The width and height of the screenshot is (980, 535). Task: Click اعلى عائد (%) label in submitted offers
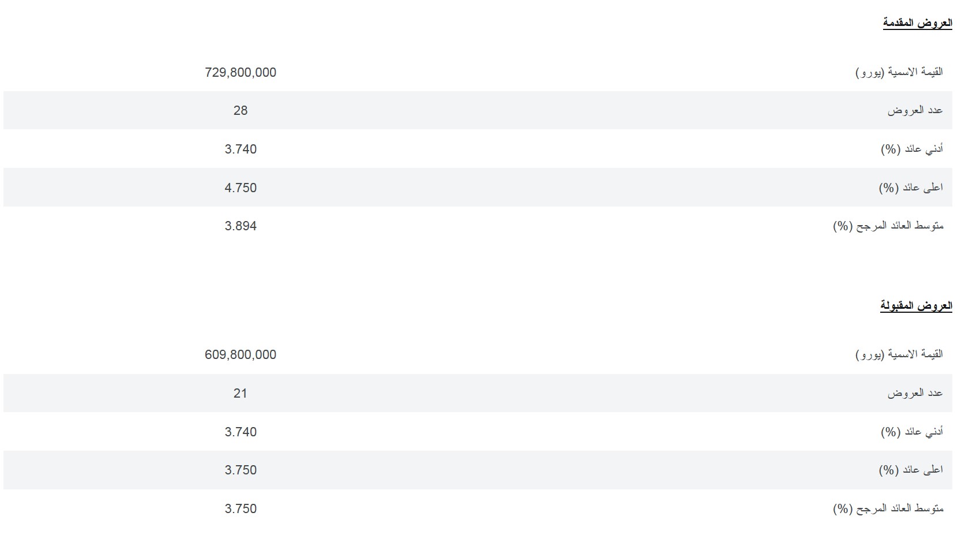coord(911,188)
